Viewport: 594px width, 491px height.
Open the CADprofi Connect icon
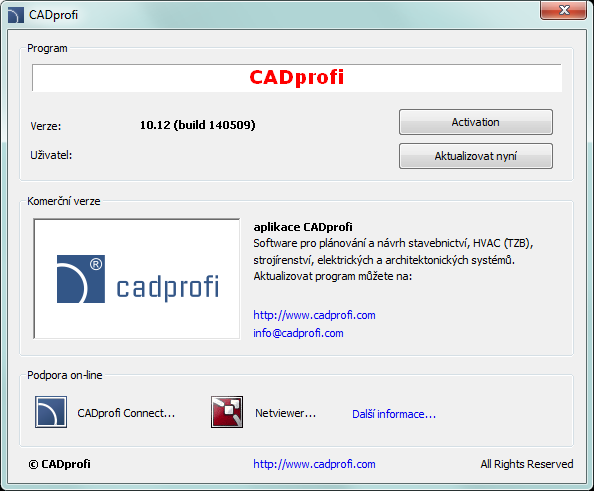coord(51,412)
